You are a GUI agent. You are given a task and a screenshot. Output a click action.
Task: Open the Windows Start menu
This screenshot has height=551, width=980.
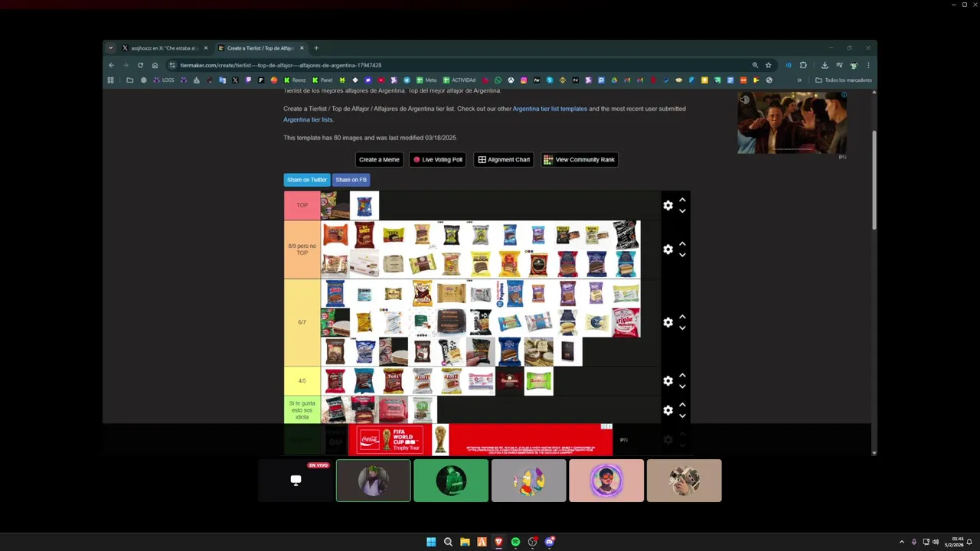[431, 542]
